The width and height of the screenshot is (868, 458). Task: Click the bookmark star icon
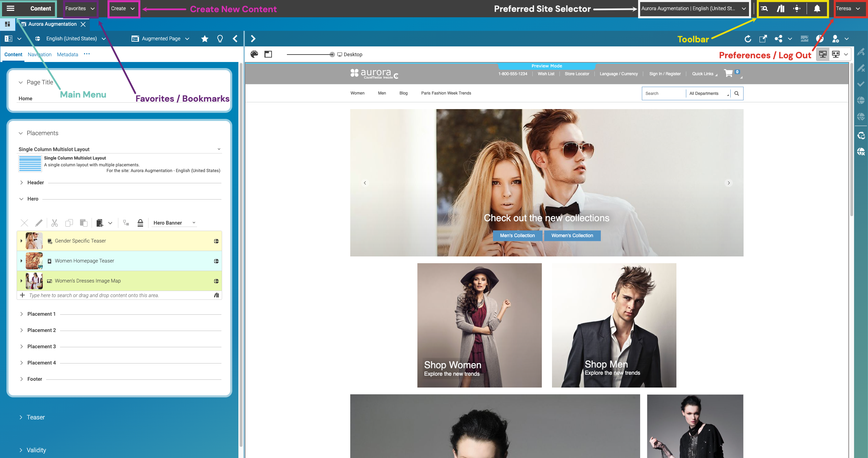tap(204, 39)
